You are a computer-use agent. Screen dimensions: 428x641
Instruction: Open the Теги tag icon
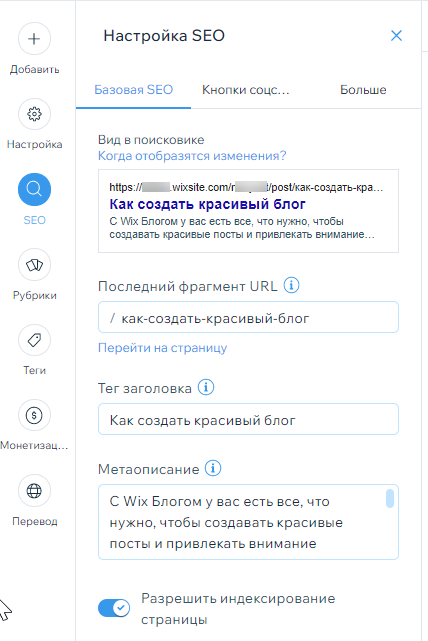pyautogui.click(x=34, y=340)
